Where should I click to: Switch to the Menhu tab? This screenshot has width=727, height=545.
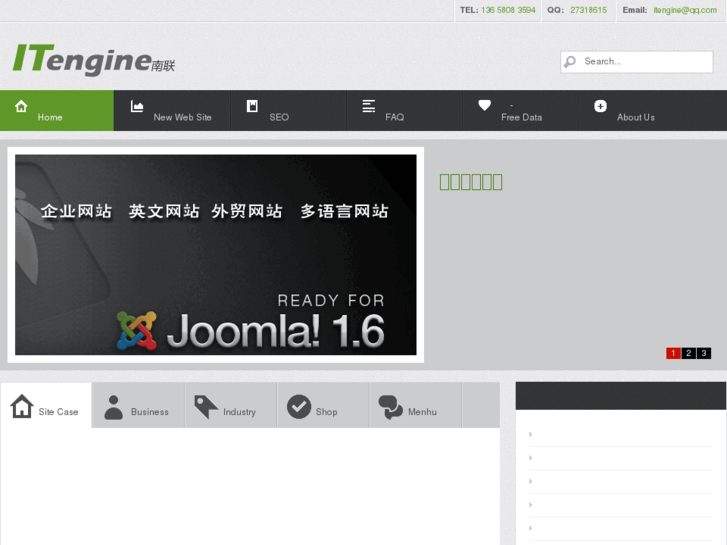pyautogui.click(x=415, y=405)
